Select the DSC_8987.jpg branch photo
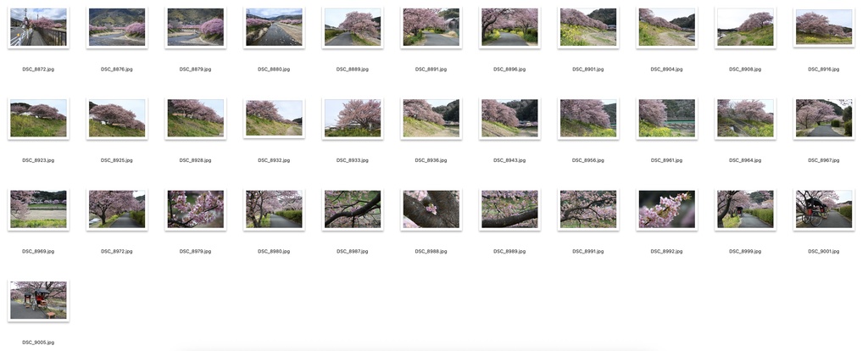The width and height of the screenshot is (868, 351). [353, 209]
